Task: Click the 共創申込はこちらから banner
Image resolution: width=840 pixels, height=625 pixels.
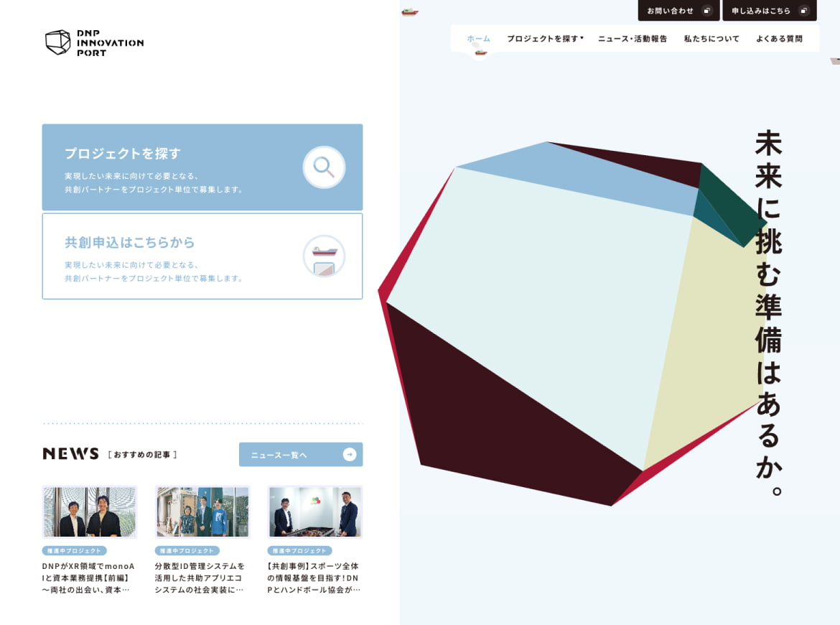Action: point(202,256)
